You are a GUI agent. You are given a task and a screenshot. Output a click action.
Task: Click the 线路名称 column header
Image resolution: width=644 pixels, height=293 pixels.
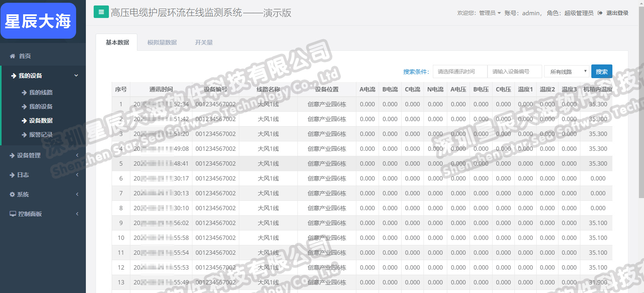[x=268, y=89]
